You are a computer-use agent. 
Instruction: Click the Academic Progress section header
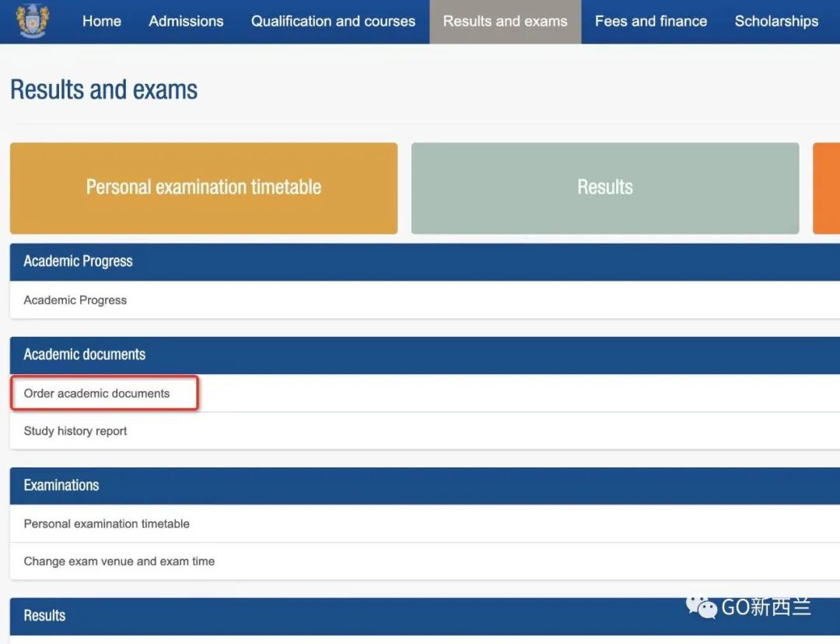click(x=425, y=261)
